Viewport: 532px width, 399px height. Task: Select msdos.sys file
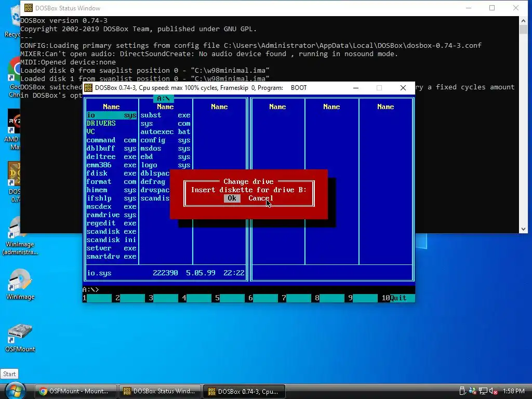166,148
